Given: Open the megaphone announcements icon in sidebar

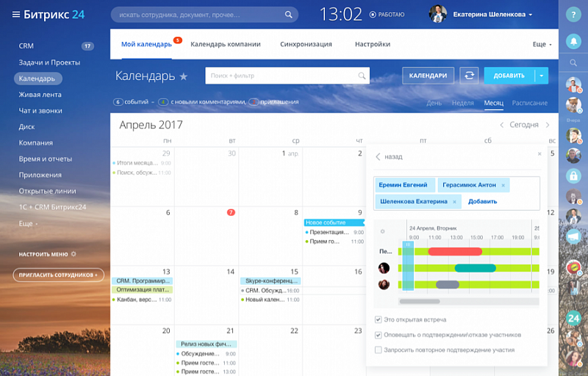Looking at the screenshot, I should (573, 236).
